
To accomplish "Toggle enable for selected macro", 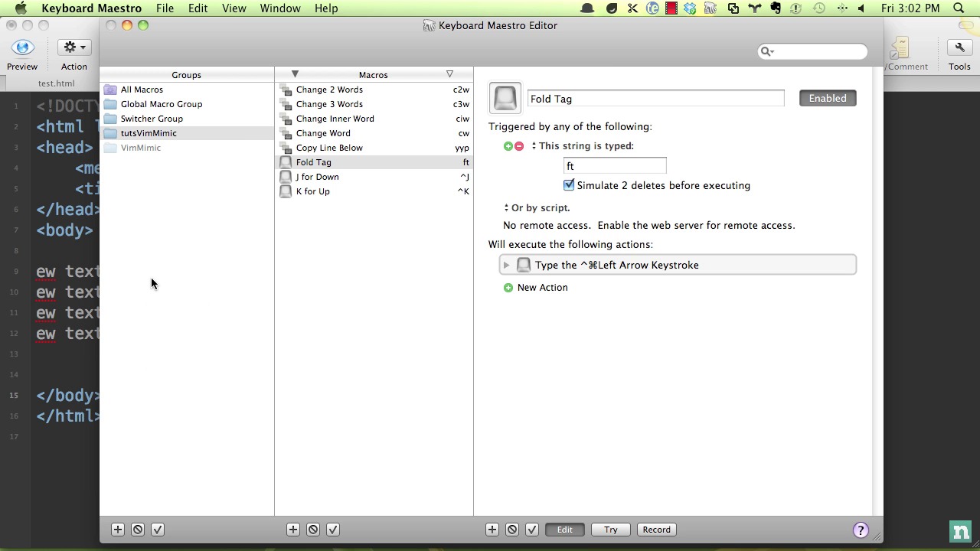I will [x=333, y=530].
